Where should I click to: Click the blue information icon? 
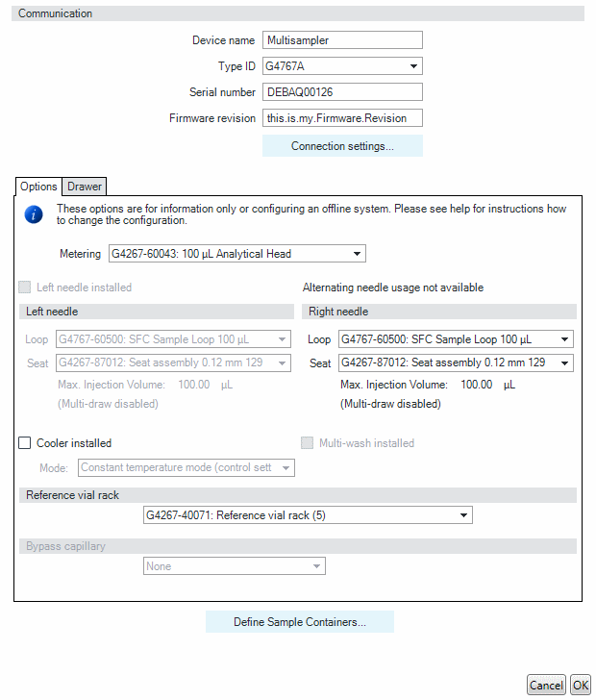tap(34, 214)
